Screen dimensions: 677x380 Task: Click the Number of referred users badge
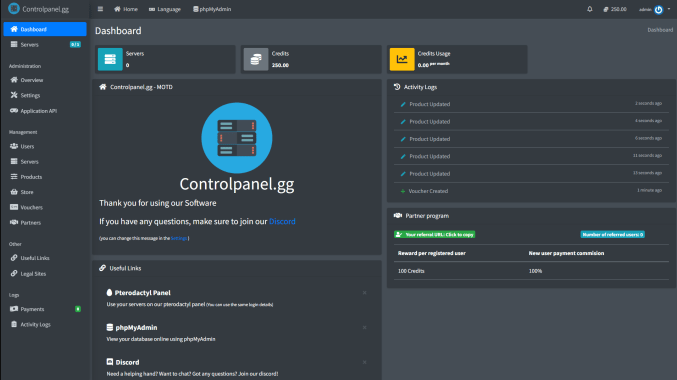[612, 234]
